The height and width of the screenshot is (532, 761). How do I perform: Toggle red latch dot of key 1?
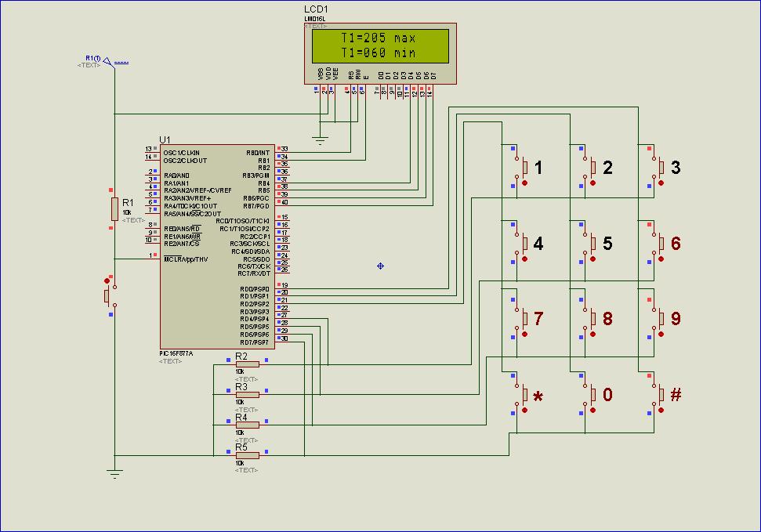tap(524, 183)
